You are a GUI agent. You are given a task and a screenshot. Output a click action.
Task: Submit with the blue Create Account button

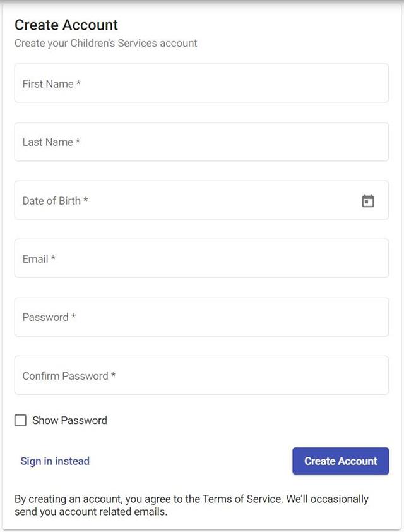coord(341,461)
